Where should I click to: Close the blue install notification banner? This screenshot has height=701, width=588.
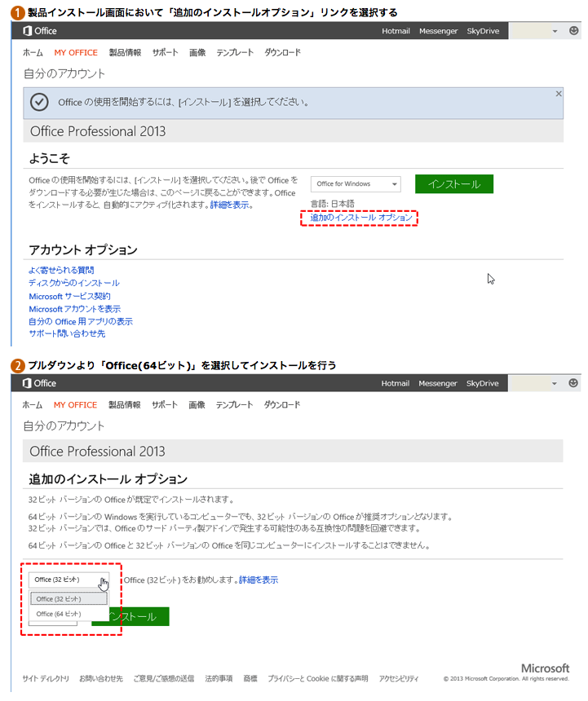tap(559, 94)
